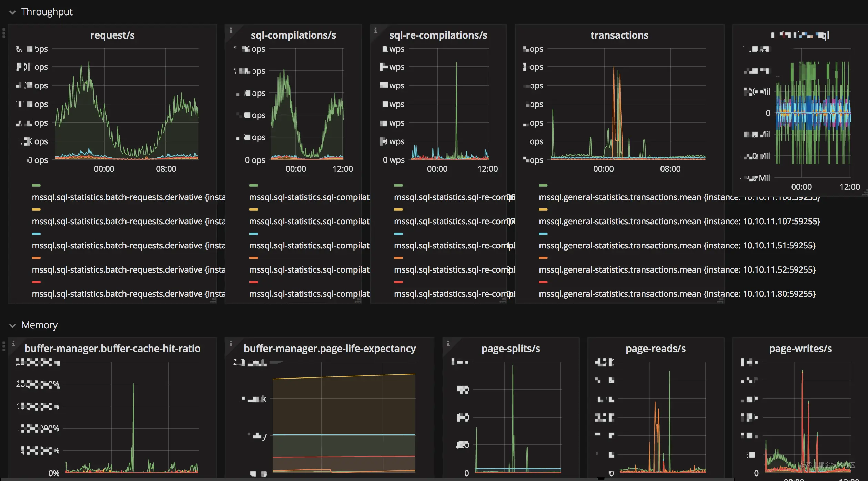Toggle cyan sql-compilations series legend entry
Image resolution: width=868 pixels, height=481 pixels.
pos(309,245)
